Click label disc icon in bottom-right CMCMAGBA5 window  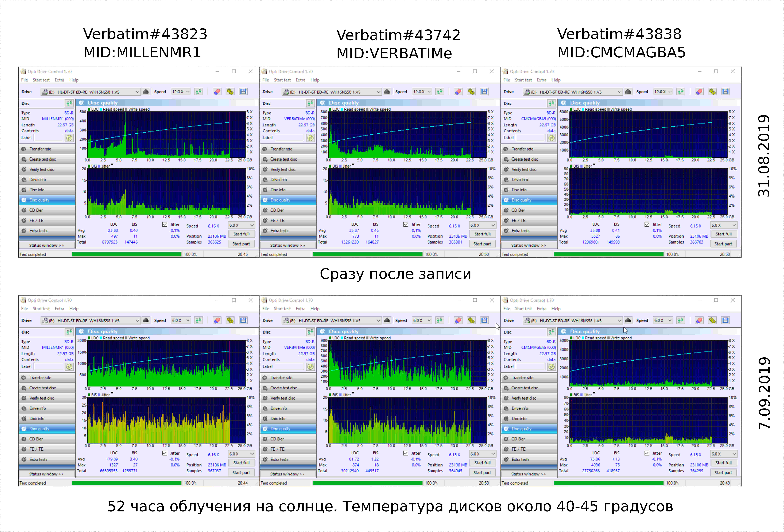click(551, 367)
